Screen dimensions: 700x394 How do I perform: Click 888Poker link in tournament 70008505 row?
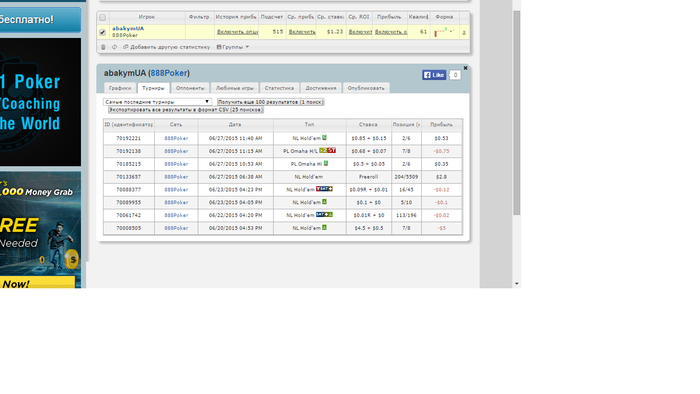(176, 228)
